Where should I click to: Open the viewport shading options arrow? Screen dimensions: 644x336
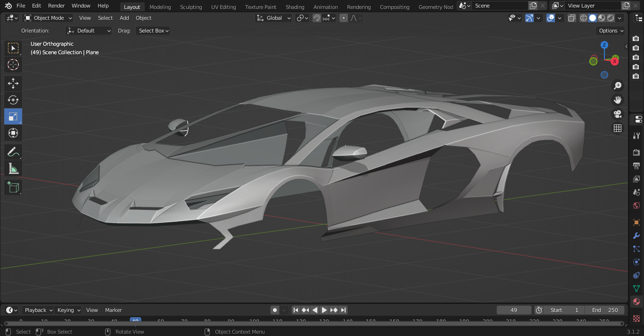(620, 18)
